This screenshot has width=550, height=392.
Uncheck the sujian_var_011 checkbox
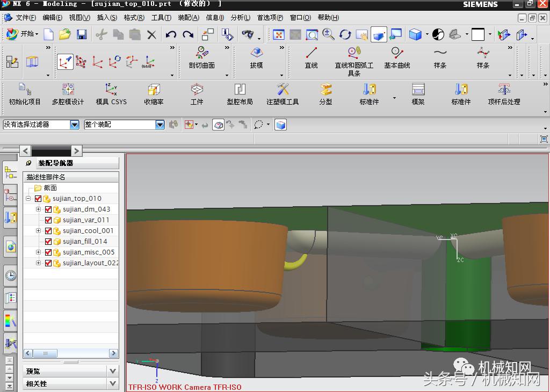click(x=48, y=220)
